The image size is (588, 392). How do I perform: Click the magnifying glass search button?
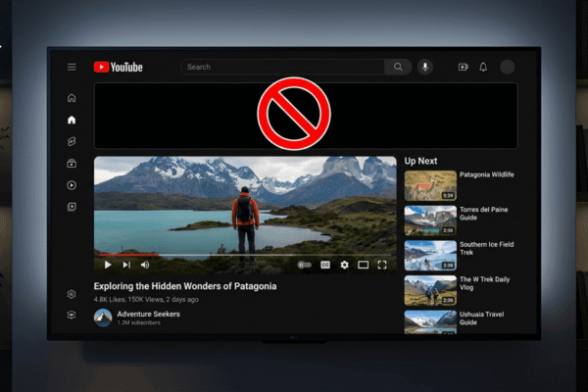[398, 68]
